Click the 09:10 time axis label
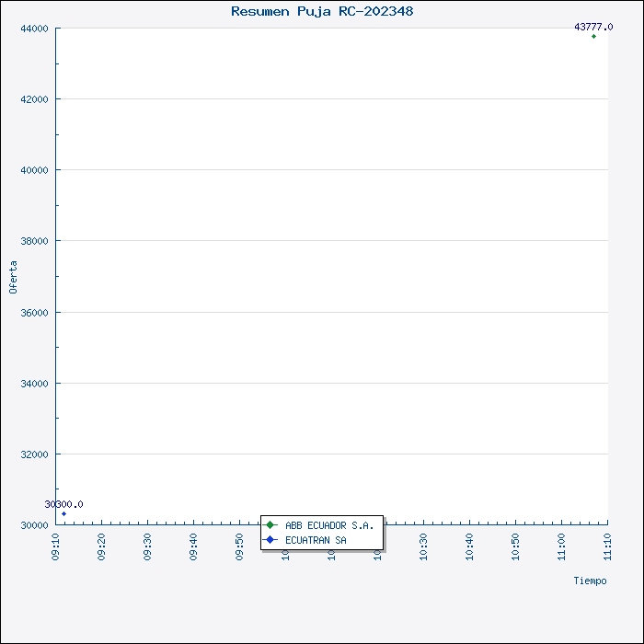The width and height of the screenshot is (644, 644). 56,546
